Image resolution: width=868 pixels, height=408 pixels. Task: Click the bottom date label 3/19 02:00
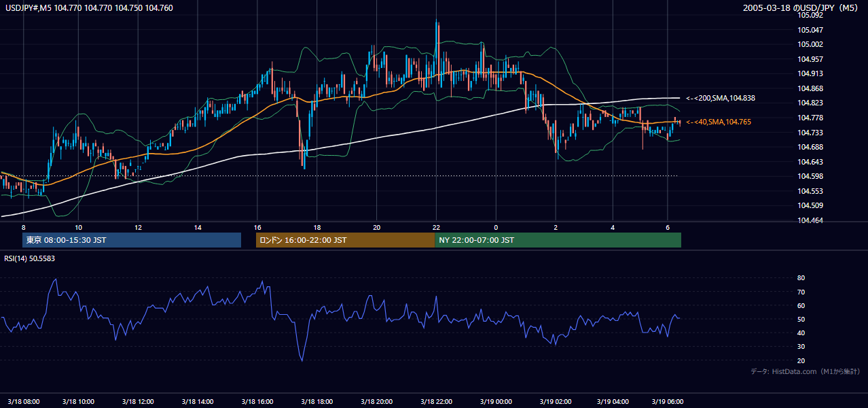(554, 401)
